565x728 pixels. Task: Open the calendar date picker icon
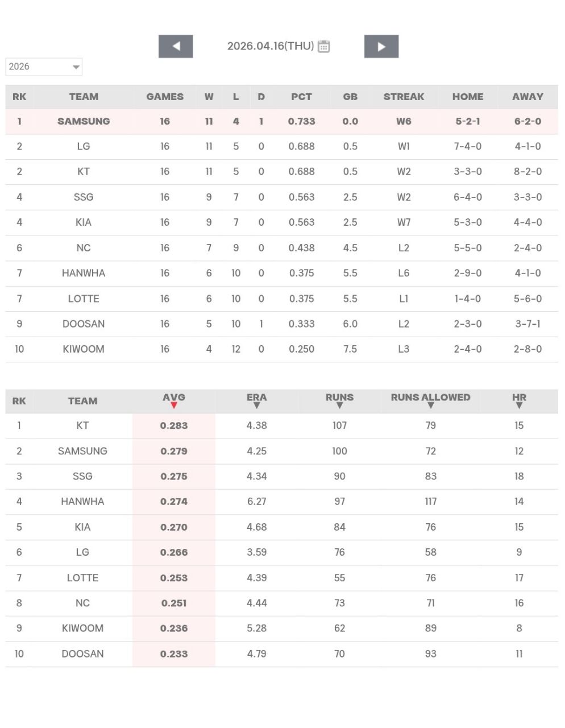[324, 47]
